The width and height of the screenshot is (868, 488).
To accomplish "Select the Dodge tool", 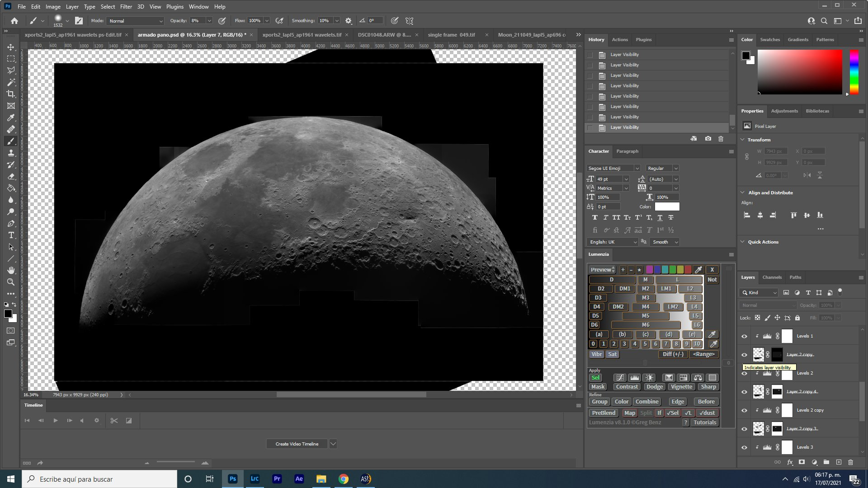I will coord(11,211).
